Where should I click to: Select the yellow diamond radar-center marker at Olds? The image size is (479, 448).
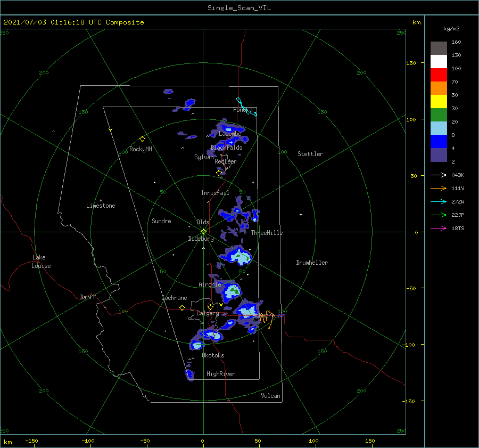tap(203, 232)
